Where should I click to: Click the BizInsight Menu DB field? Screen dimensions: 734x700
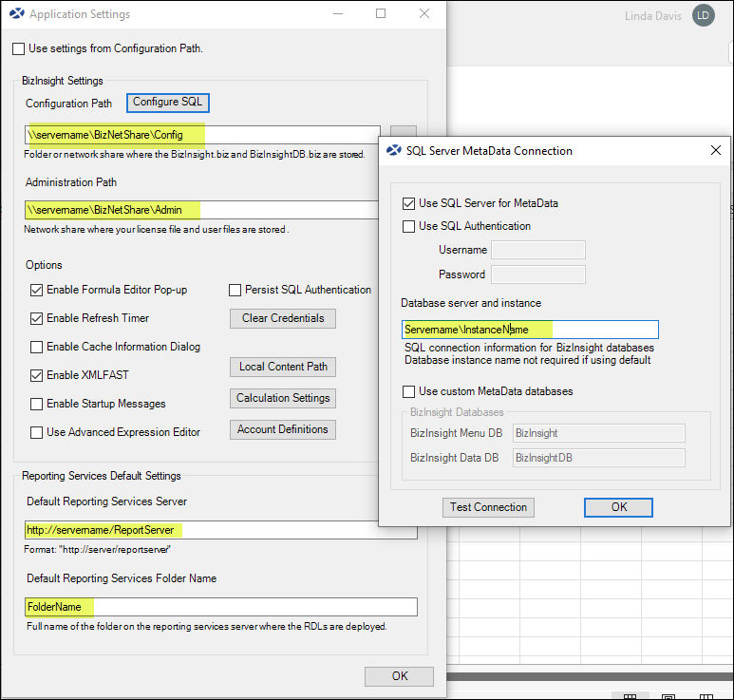(599, 433)
